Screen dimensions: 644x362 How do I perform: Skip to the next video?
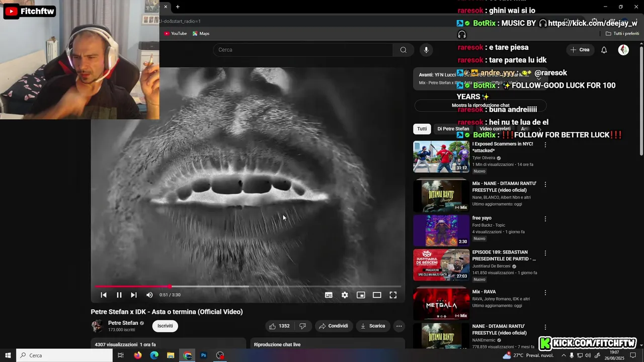click(134, 295)
